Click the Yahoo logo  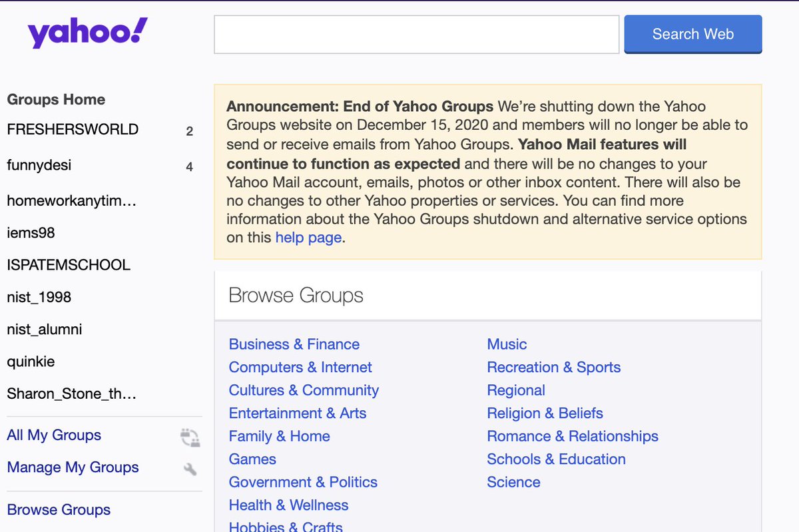point(87,33)
